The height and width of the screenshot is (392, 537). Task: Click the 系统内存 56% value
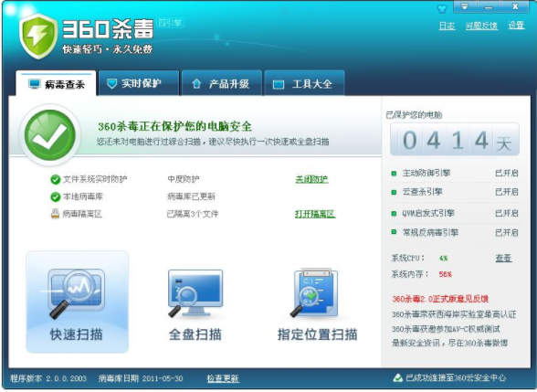[x=446, y=274]
